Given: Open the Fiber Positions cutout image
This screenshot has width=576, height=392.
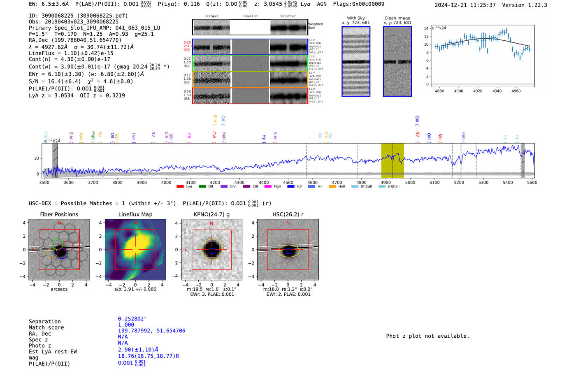Looking at the screenshot, I should 59,250.
